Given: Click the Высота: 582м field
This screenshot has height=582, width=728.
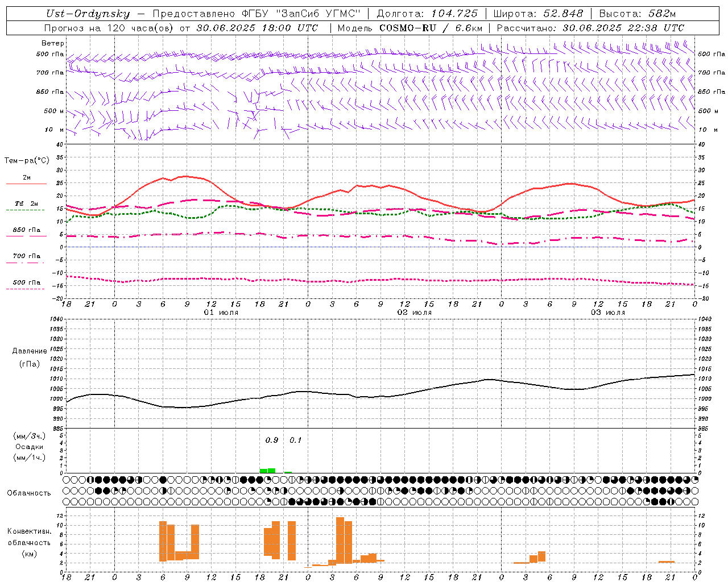Looking at the screenshot, I should click(638, 14).
